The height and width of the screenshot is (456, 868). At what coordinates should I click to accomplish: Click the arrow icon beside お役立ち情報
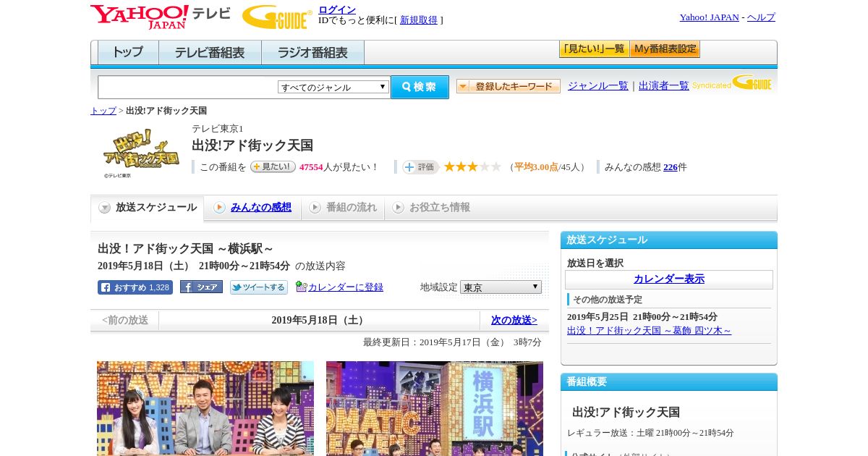click(399, 208)
